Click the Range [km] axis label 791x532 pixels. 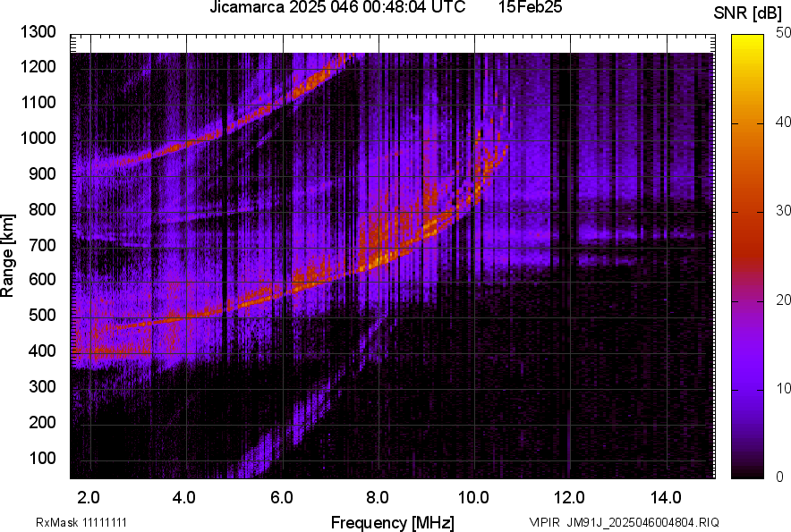8,256
